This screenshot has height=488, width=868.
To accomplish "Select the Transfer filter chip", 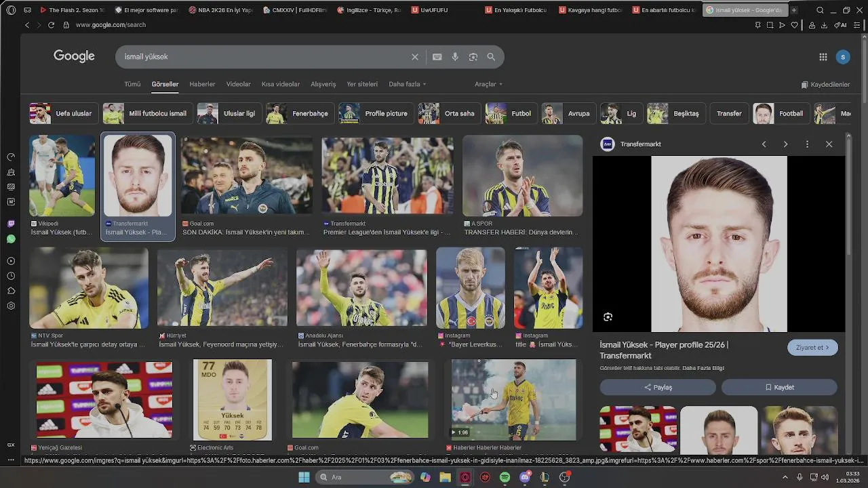I will click(x=729, y=113).
